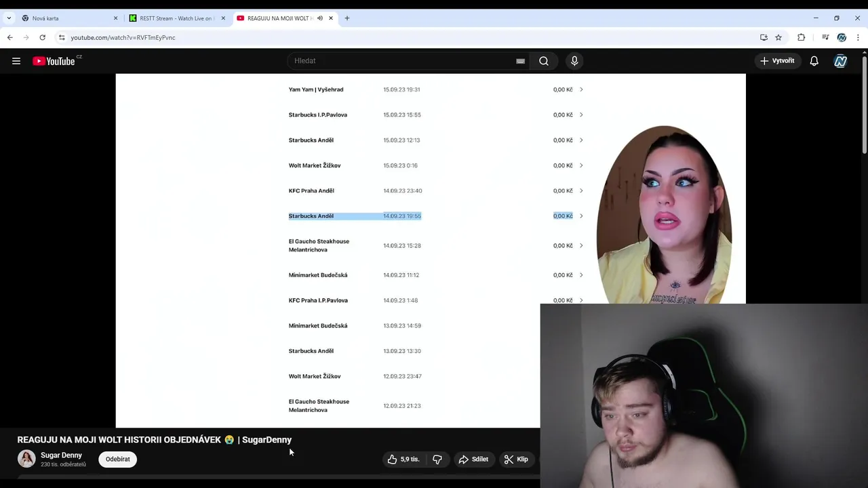Go back in browser history

pyautogui.click(x=9, y=37)
